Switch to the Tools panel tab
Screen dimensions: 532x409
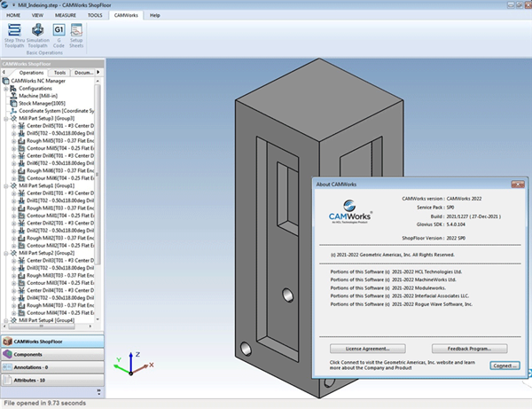pos(59,73)
